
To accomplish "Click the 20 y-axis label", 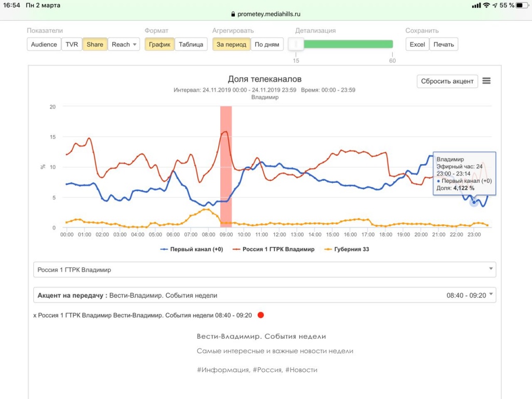I will click(x=52, y=107).
